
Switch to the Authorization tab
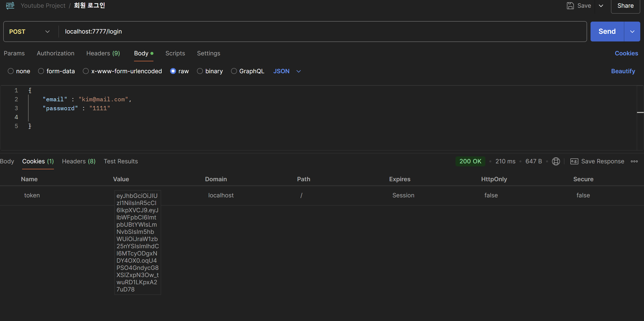[55, 53]
